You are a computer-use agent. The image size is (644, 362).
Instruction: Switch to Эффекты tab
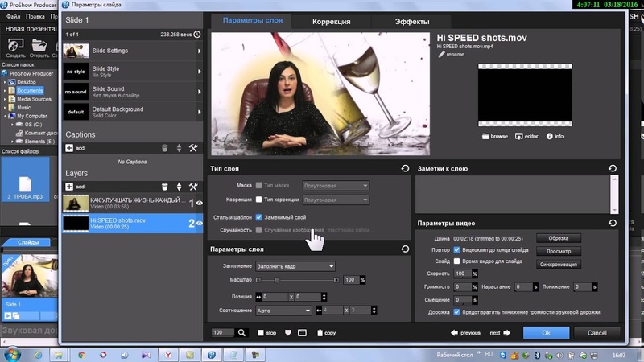tap(412, 22)
